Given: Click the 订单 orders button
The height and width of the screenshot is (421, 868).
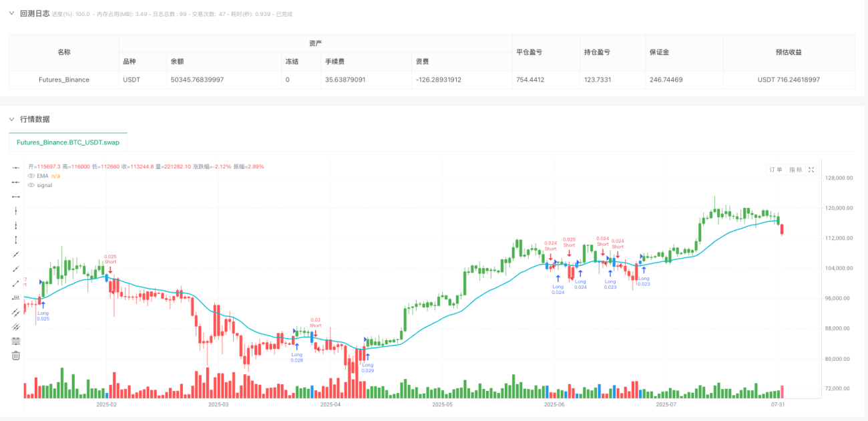Looking at the screenshot, I should click(x=776, y=170).
